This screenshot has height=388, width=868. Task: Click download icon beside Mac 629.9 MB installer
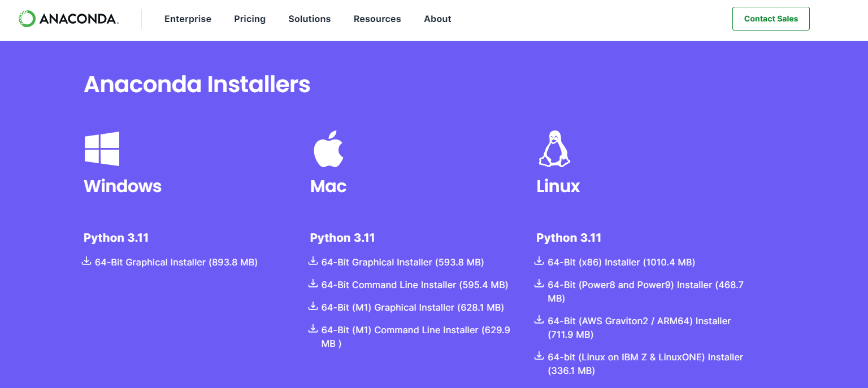pos(313,329)
